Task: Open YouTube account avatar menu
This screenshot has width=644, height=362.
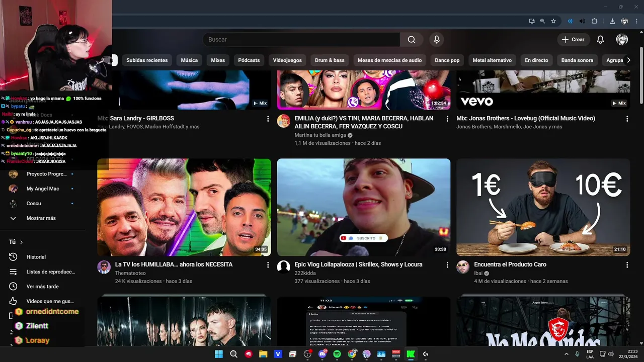Action: click(622, 40)
